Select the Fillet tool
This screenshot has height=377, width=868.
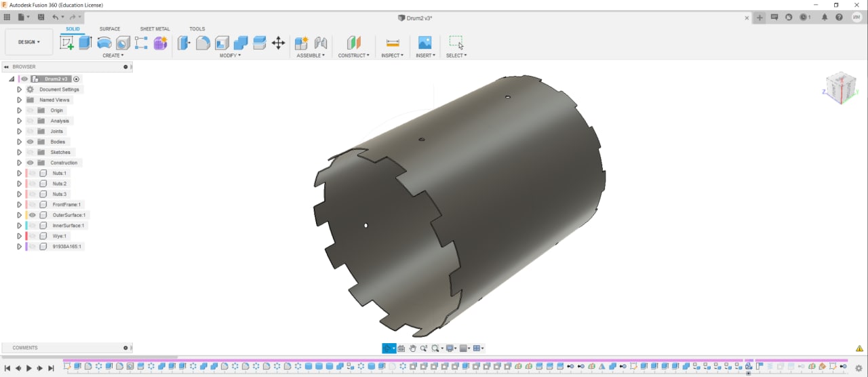(x=203, y=43)
